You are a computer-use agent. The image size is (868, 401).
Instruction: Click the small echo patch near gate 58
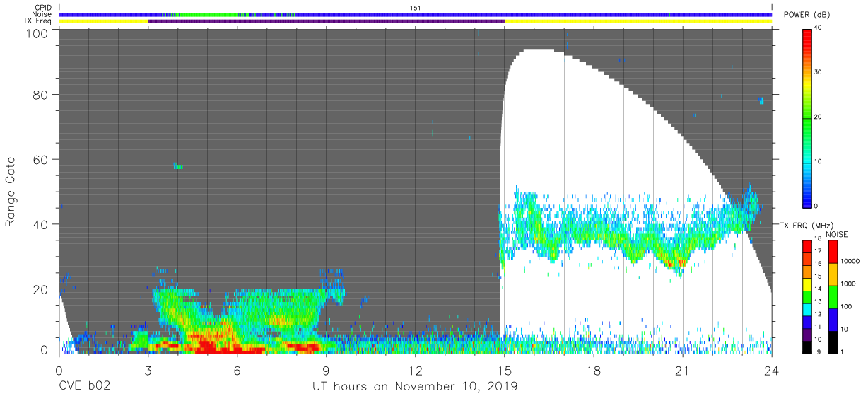click(x=177, y=166)
